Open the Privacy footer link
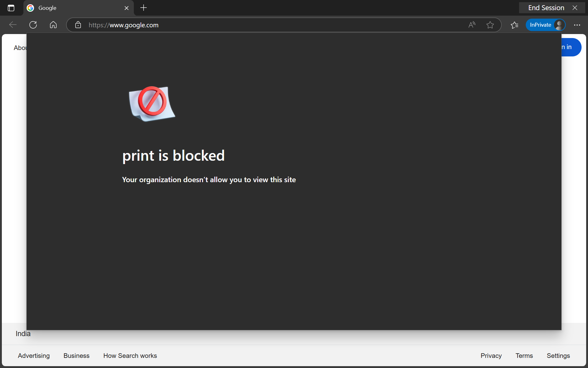 (491, 356)
